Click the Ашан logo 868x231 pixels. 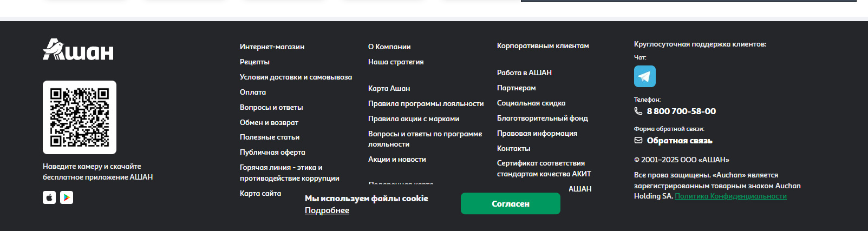pyautogui.click(x=78, y=49)
